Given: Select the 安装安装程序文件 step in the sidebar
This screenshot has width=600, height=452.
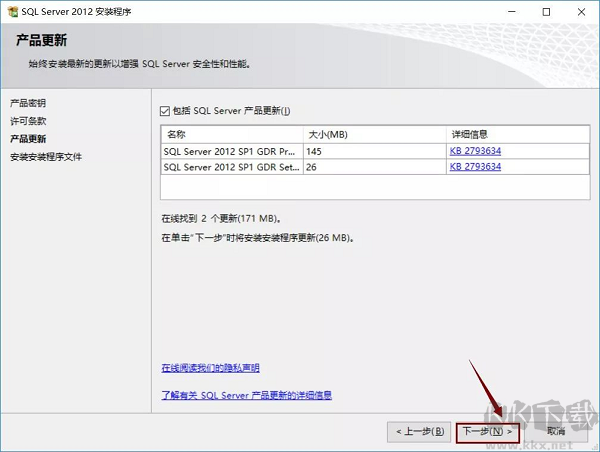Looking at the screenshot, I should pos(46,157).
